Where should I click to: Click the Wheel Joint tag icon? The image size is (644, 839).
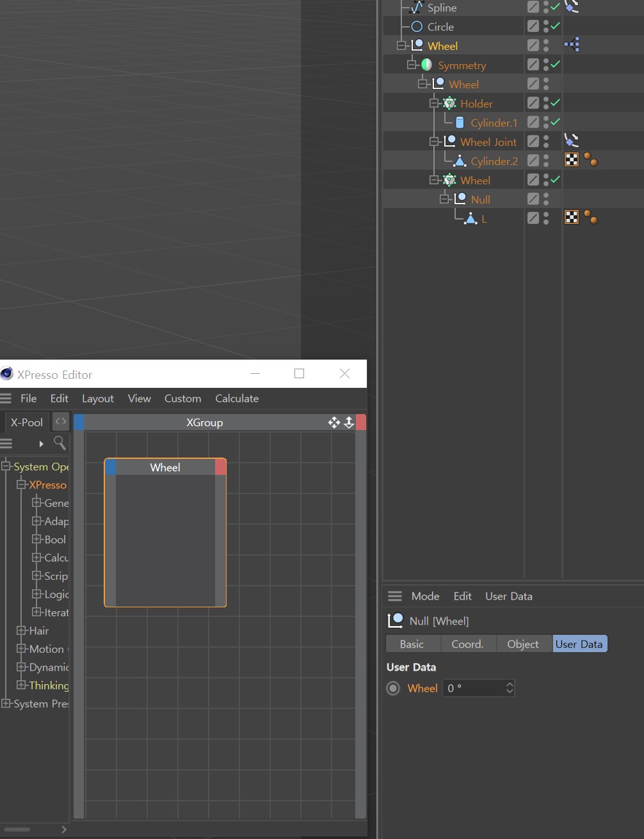[571, 140]
